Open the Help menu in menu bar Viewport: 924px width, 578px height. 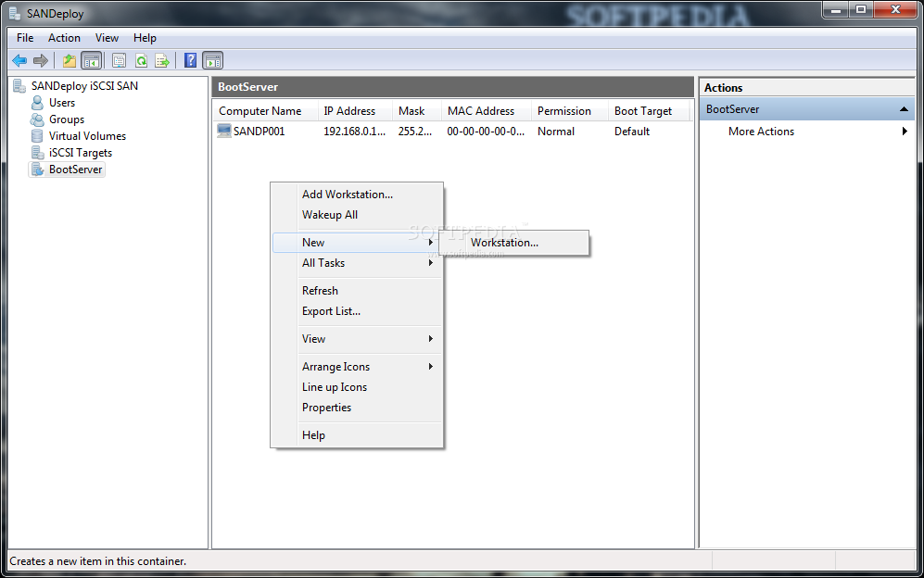(x=145, y=38)
